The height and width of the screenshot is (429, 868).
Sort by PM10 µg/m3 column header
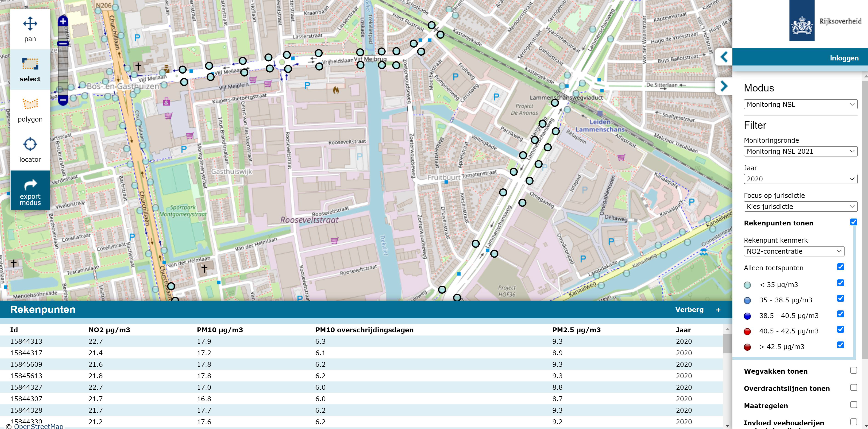pos(220,330)
